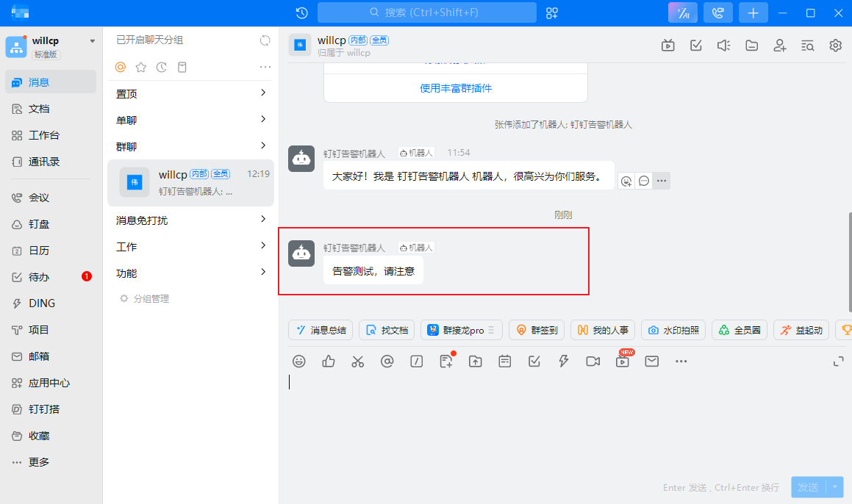Open the chat list archive icon

coord(182,67)
